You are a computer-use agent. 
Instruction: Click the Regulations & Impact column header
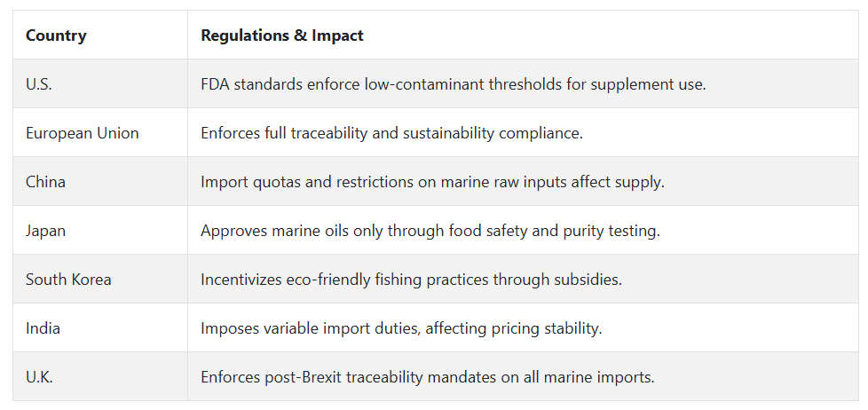coord(281,35)
